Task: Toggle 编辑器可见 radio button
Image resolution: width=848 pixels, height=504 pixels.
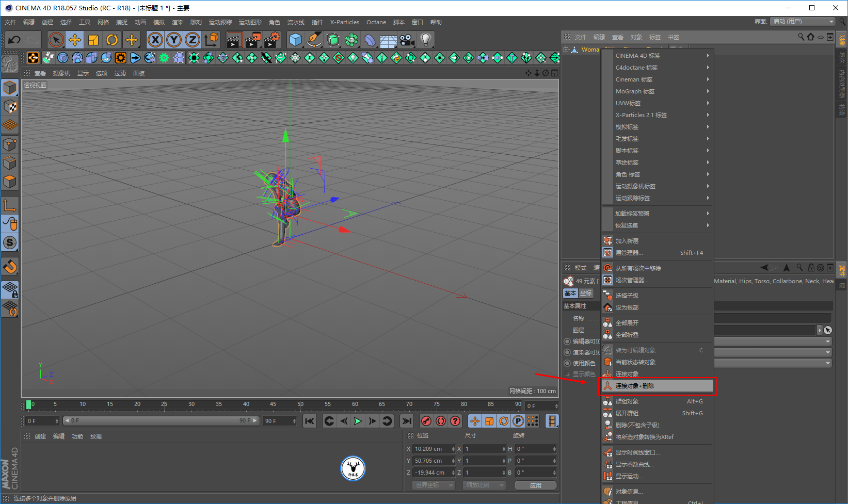Action: pos(567,342)
